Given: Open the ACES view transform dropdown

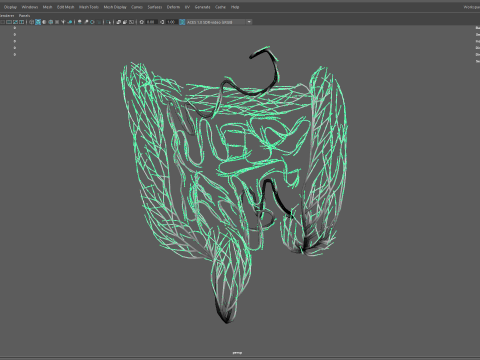Looking at the screenshot, I should pyautogui.click(x=219, y=22).
